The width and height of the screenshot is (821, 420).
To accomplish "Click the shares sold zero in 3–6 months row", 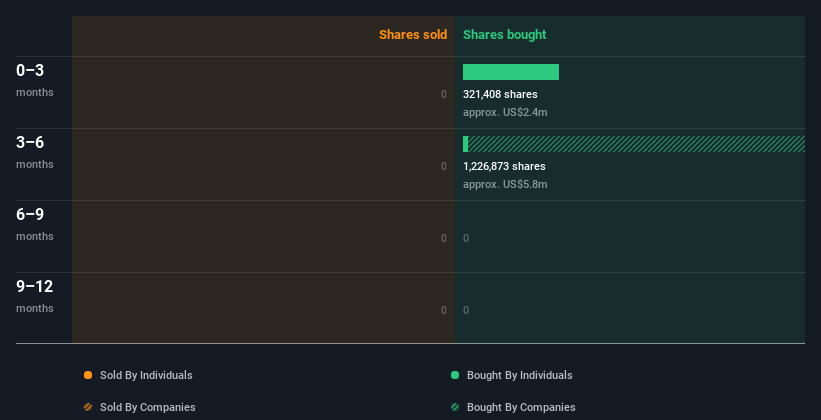I will pyautogui.click(x=444, y=166).
